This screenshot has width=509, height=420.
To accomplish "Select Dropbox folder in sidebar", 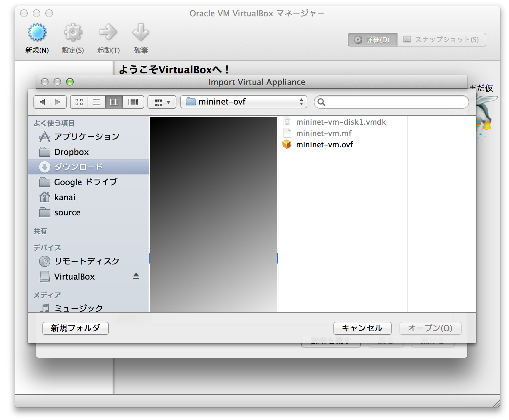I will [88, 152].
